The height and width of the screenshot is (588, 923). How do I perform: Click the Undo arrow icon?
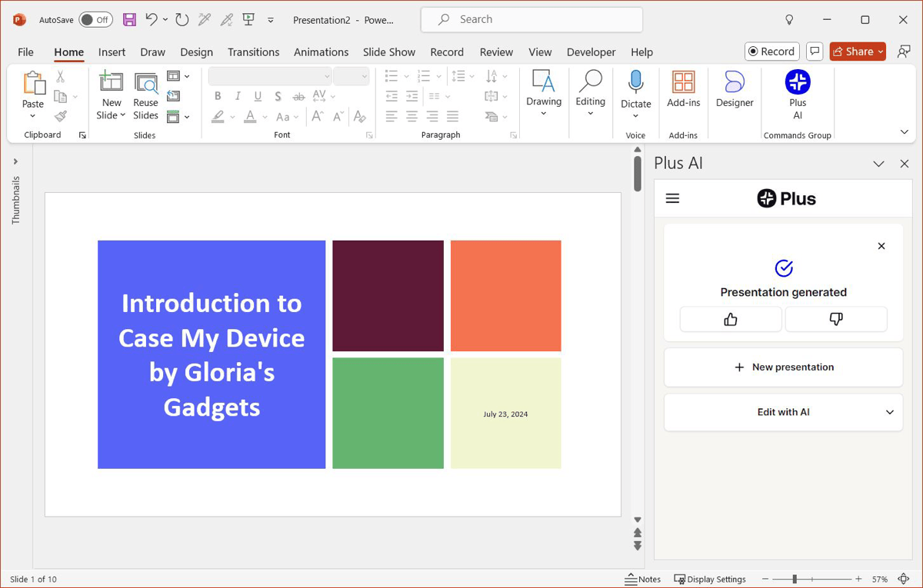(x=152, y=20)
